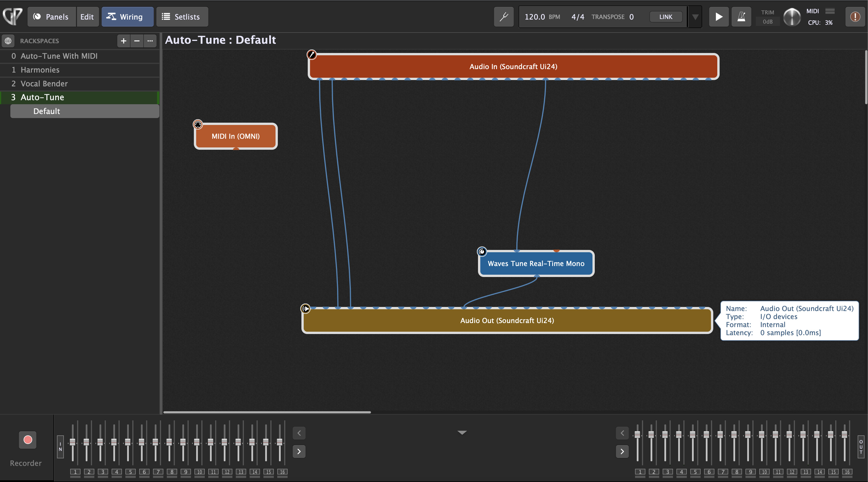Start recording with Recorder button

click(28, 439)
